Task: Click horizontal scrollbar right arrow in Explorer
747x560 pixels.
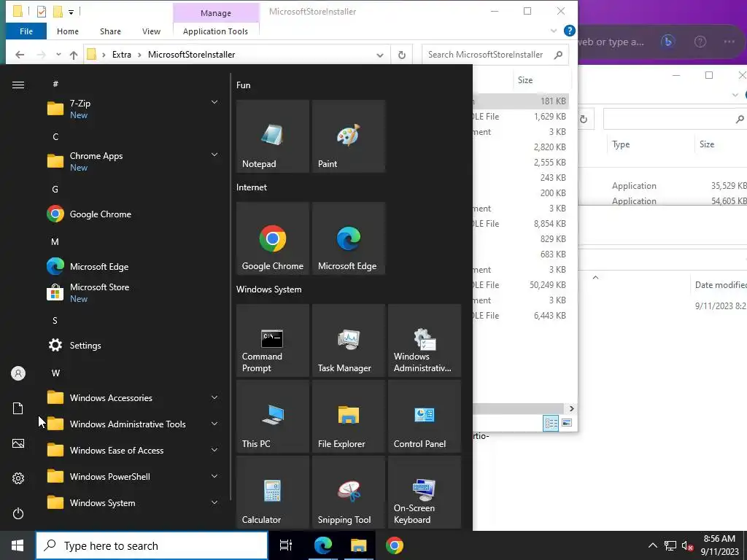Action: (x=572, y=408)
